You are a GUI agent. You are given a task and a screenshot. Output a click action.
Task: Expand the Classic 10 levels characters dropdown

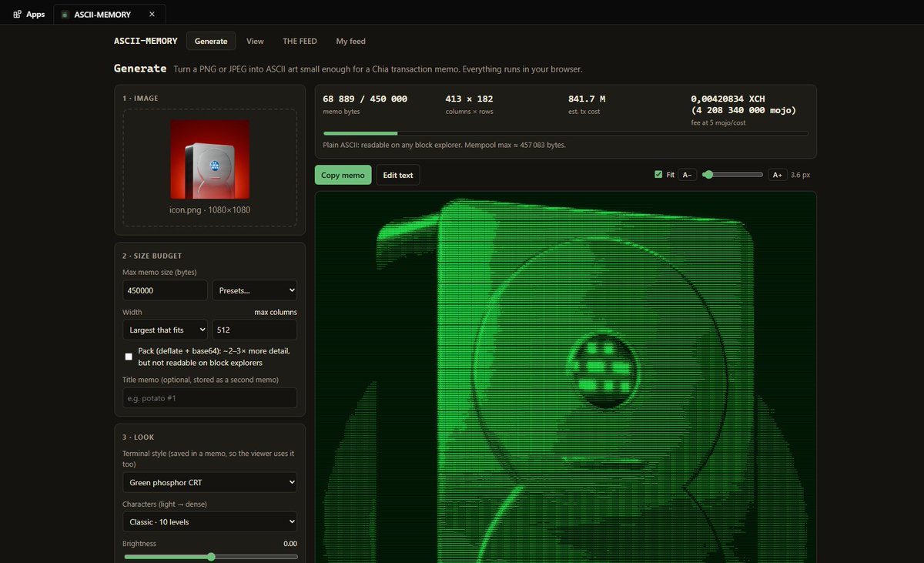[209, 521]
